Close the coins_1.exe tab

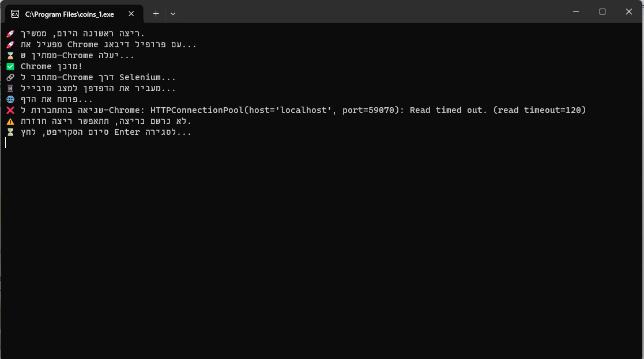131,13
